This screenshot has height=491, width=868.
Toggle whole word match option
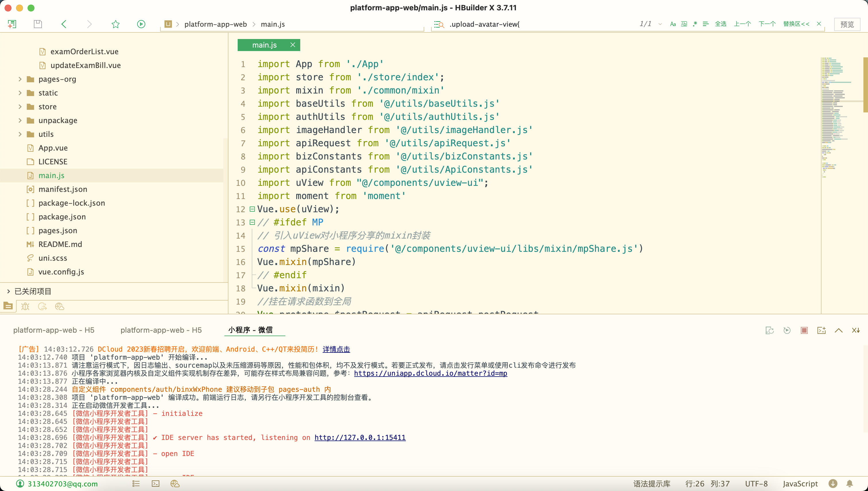(684, 24)
